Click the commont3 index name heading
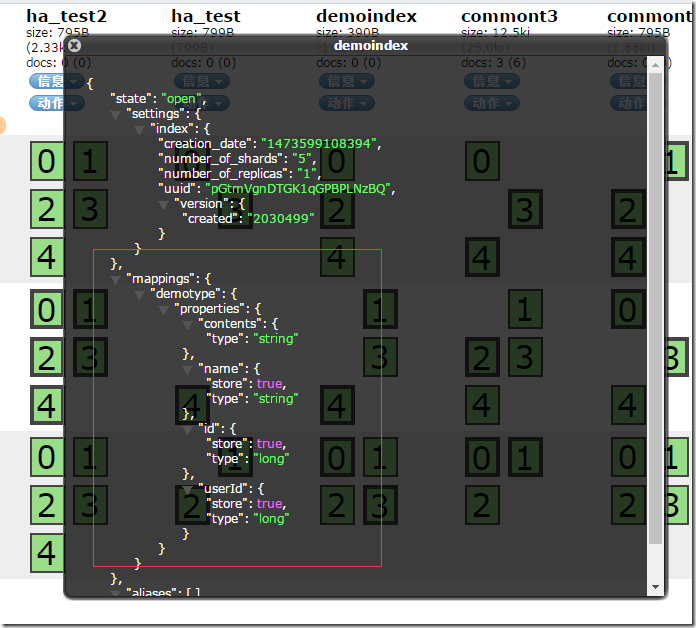Image resolution: width=696 pixels, height=628 pixels. [x=509, y=16]
